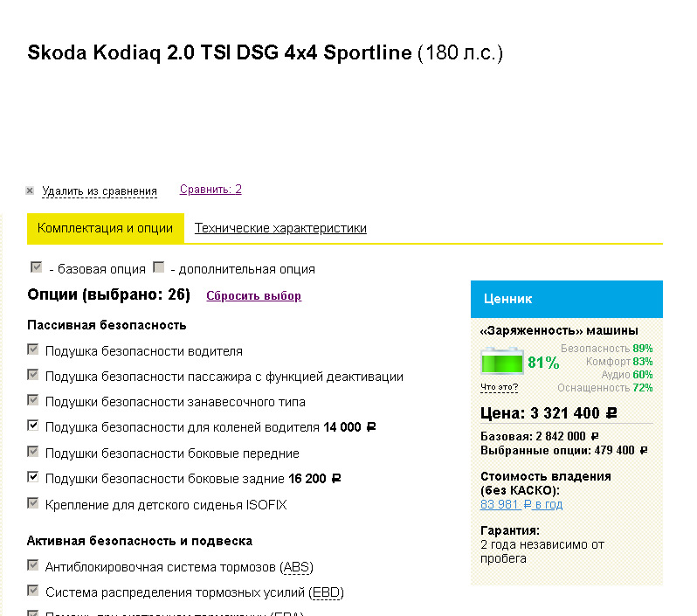Viewport: 697px width, 616px height.
Task: Click the ISOFIX child seat mount checkbox
Action: pyautogui.click(x=34, y=503)
